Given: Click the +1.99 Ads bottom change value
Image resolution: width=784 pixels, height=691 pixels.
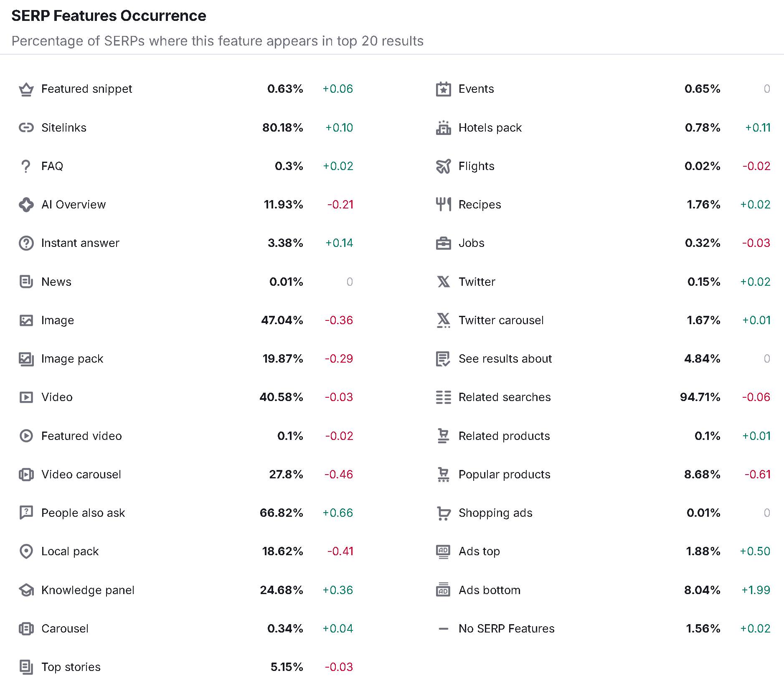Looking at the screenshot, I should (756, 590).
